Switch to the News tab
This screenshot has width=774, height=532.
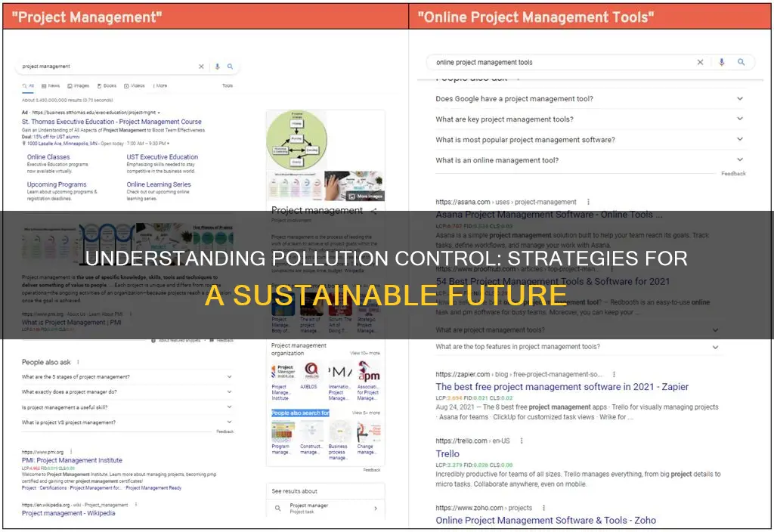[x=51, y=86]
